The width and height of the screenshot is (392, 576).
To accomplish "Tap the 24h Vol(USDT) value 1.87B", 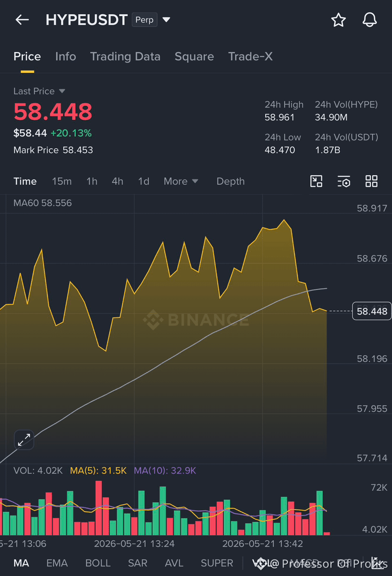I will [328, 150].
